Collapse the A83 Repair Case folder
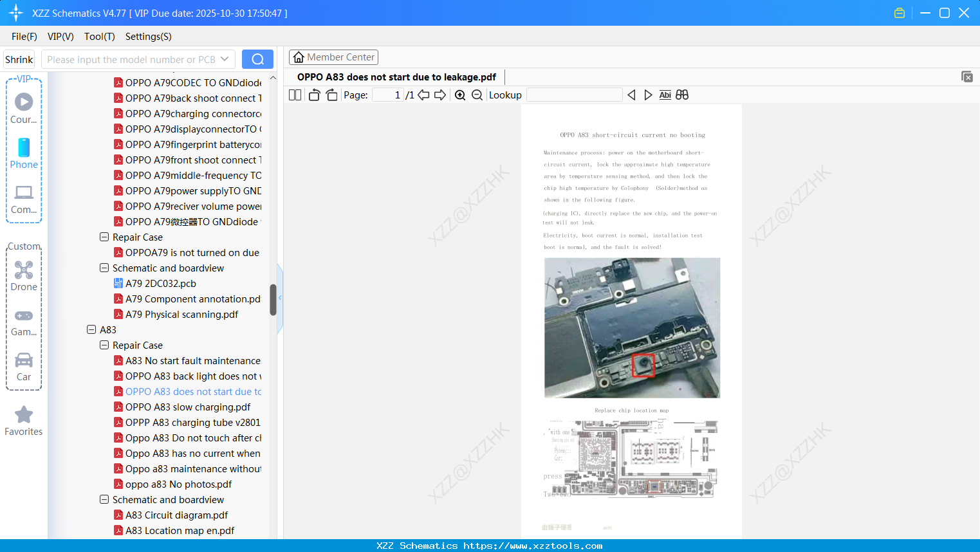The height and width of the screenshot is (552, 980). click(104, 345)
